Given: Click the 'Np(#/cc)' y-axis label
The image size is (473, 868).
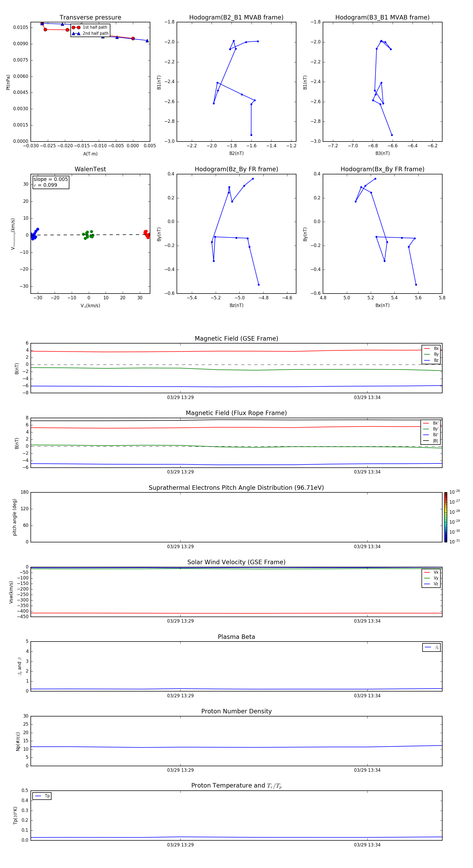Looking at the screenshot, I should [x=18, y=741].
